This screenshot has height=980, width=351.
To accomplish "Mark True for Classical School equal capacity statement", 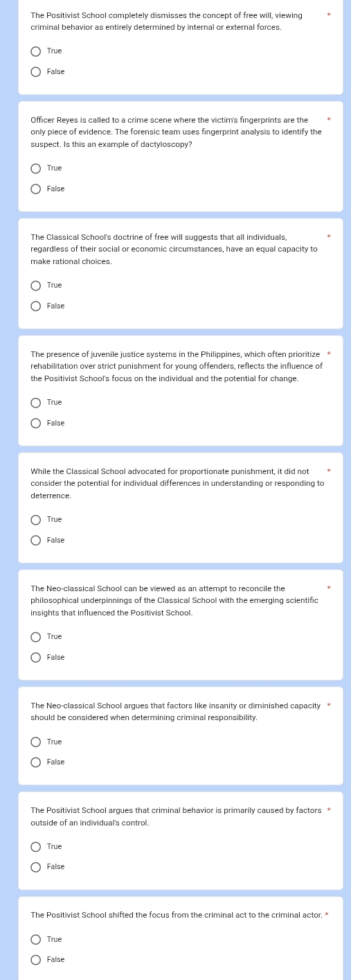I will tap(36, 286).
